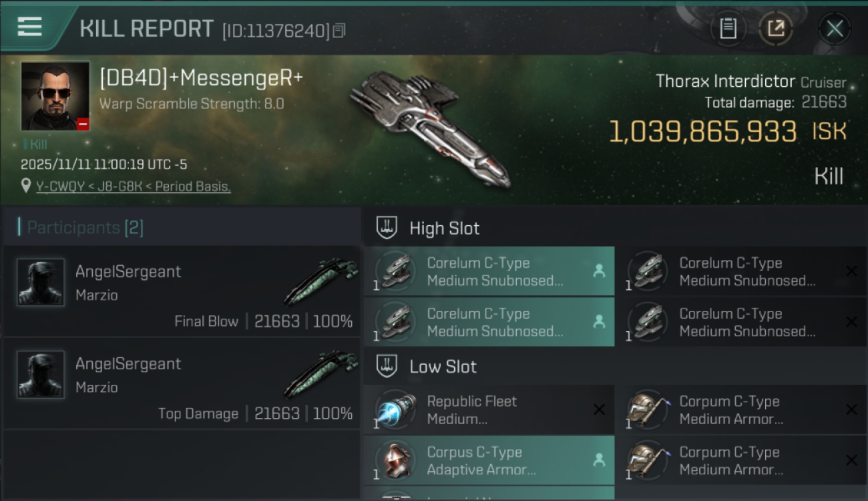This screenshot has width=868, height=501.
Task: Click the Thorax Interdictor ship name
Action: [725, 81]
